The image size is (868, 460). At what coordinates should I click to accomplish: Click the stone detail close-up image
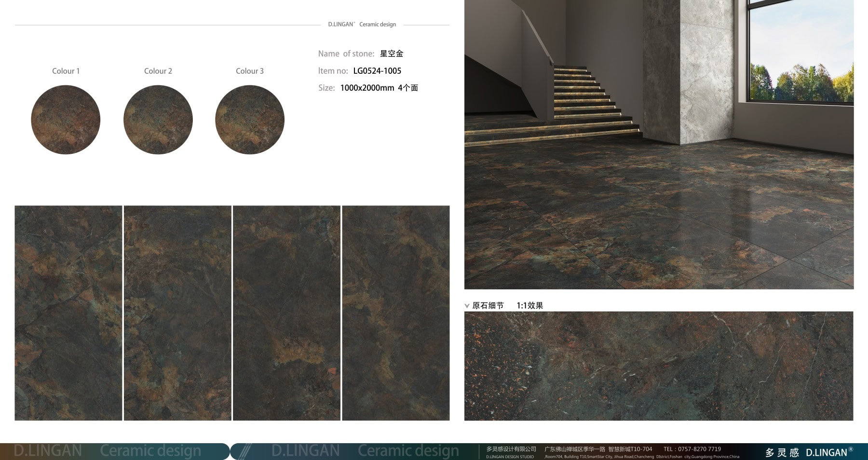(x=659, y=366)
